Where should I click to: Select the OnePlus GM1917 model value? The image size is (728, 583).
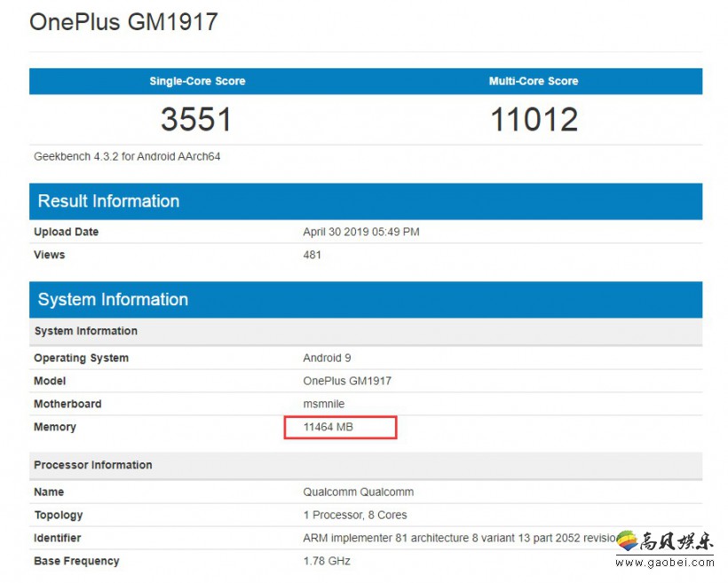347,381
